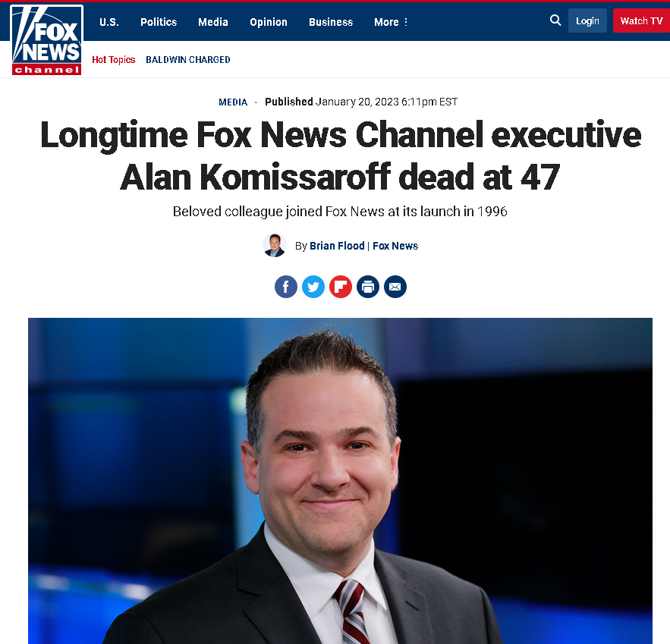Viewport: 670px width, 644px height.
Task: Share article on Facebook
Action: click(x=286, y=287)
